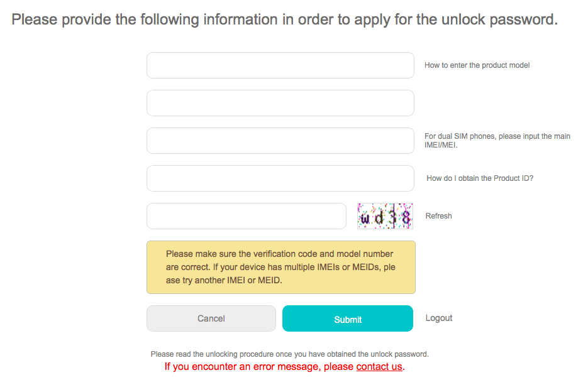The height and width of the screenshot is (380, 588).
Task: Focus the product model input field
Action: 280,65
